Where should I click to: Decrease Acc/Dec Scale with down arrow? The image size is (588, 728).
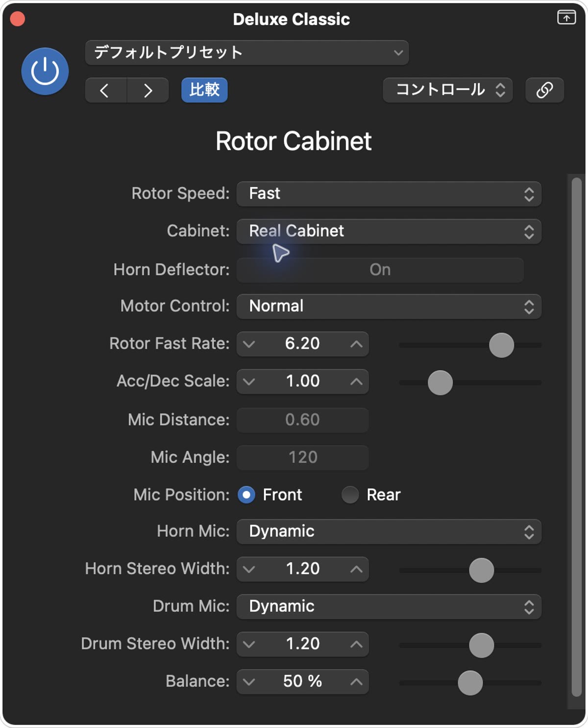[249, 382]
